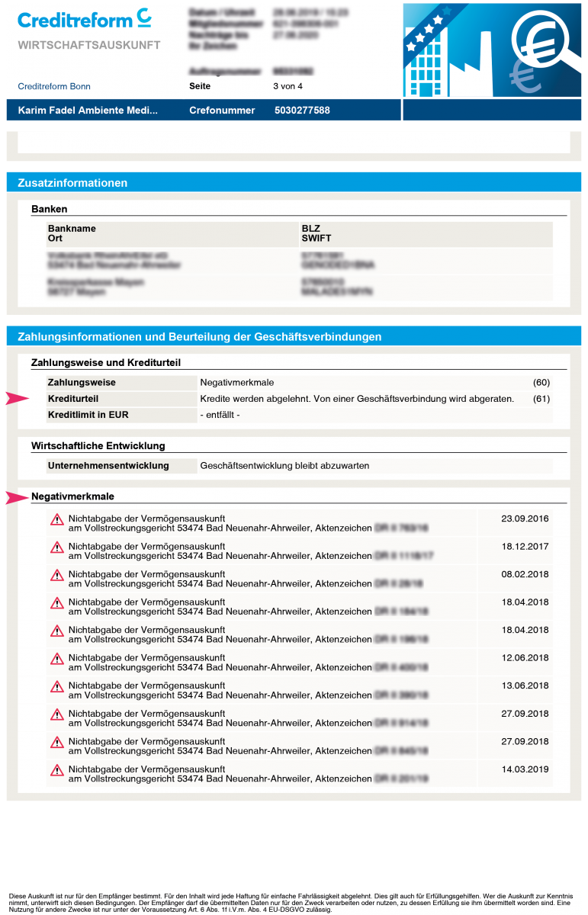Select the warning icon beside the 18.12.2017 entry
Screen dimensions: 588x915
pyautogui.click(x=57, y=547)
